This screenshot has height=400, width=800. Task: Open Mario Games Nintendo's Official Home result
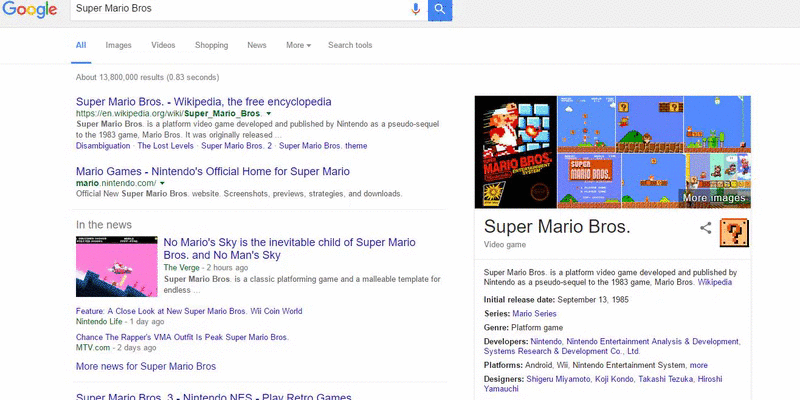[x=213, y=171]
